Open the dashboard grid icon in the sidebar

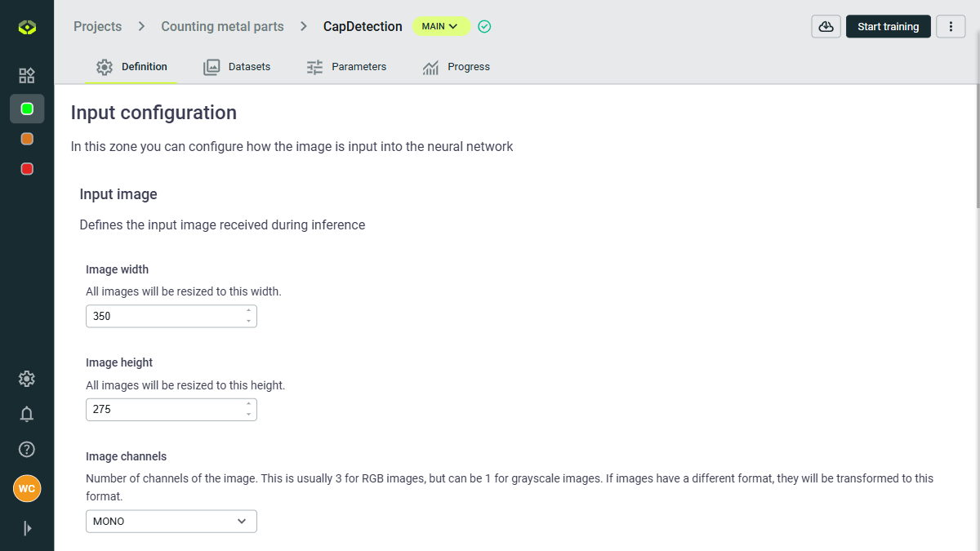pos(27,76)
